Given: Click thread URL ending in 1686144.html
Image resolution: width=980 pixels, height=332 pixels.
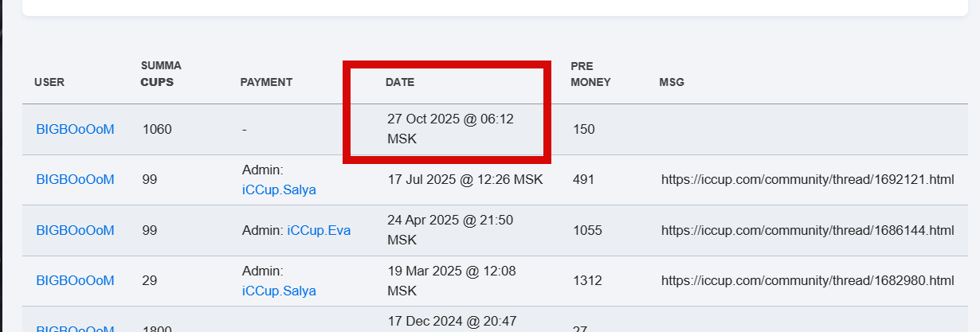Looking at the screenshot, I should pyautogui.click(x=807, y=230).
